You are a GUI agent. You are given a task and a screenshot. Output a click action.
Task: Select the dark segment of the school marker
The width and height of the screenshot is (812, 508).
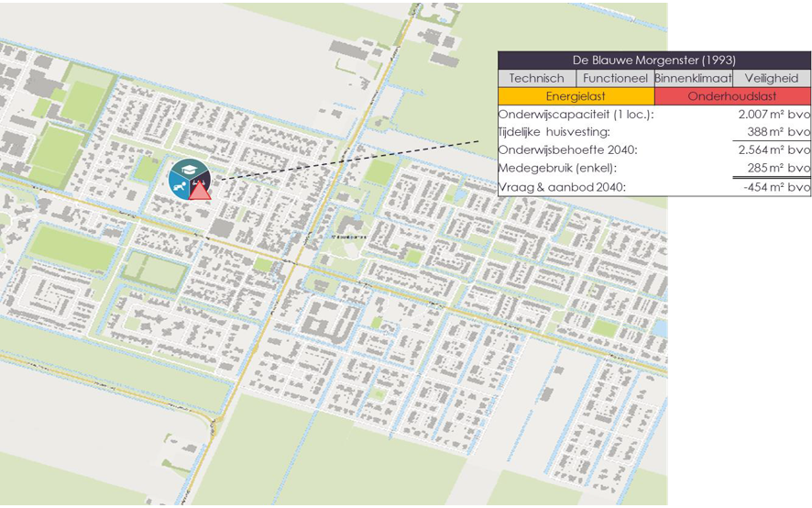coord(205,176)
